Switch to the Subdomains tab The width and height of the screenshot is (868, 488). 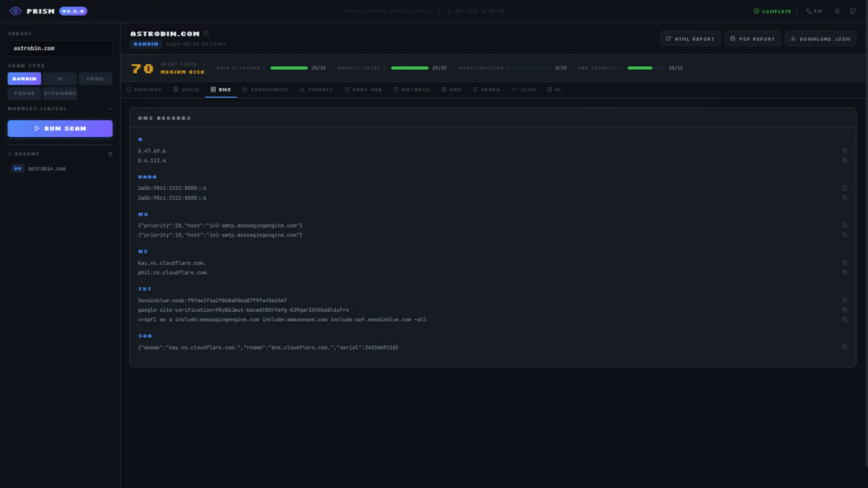(265, 89)
